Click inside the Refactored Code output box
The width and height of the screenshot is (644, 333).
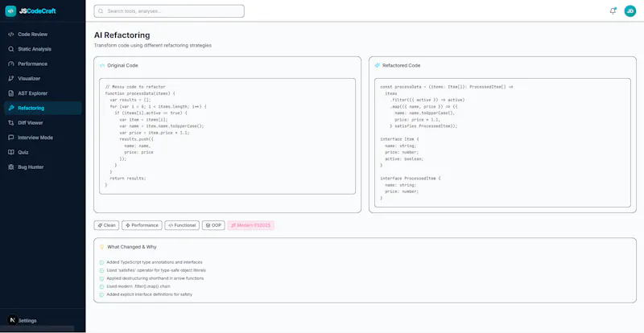[502, 143]
